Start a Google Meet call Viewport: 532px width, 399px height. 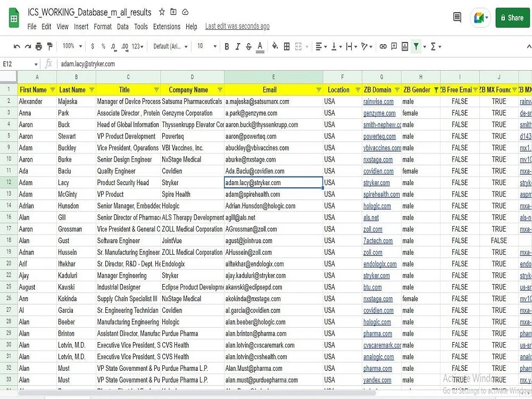point(479,18)
